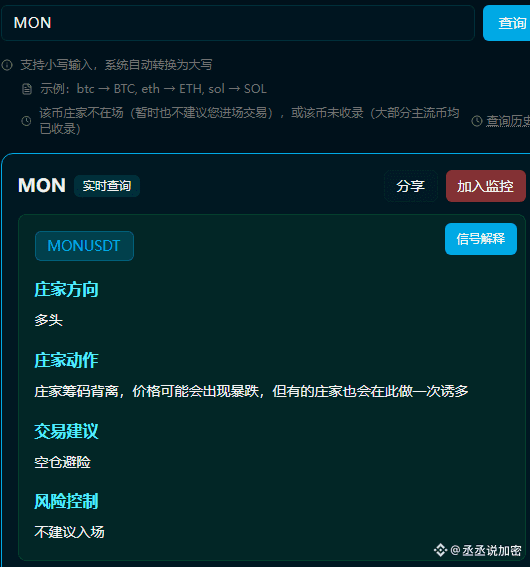Image resolution: width=530 pixels, height=567 pixels.
Task: Click the clock icon next to 查询历史
Action: (477, 121)
